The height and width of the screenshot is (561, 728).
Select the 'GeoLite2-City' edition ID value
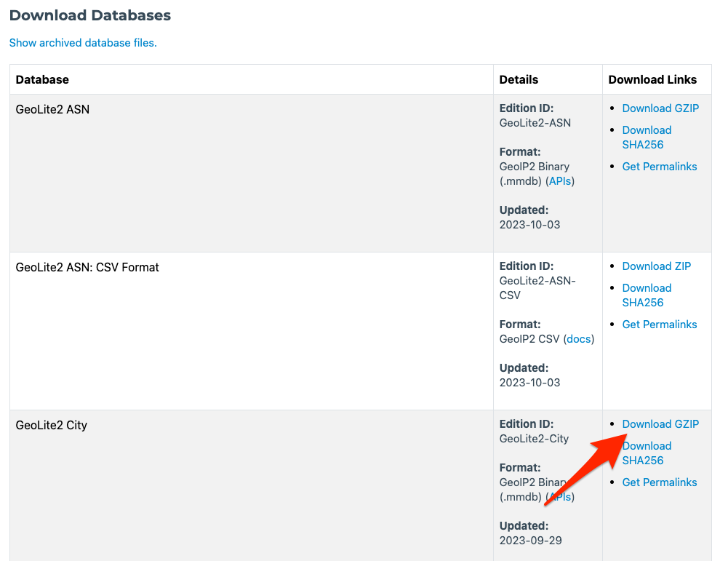534,439
